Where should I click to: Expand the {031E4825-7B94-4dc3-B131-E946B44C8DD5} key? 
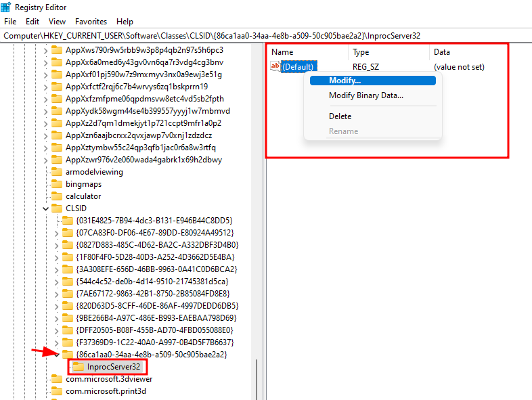(57, 221)
